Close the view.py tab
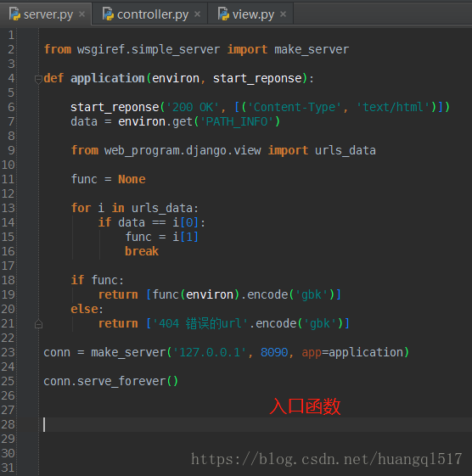The image size is (472, 476). (283, 14)
